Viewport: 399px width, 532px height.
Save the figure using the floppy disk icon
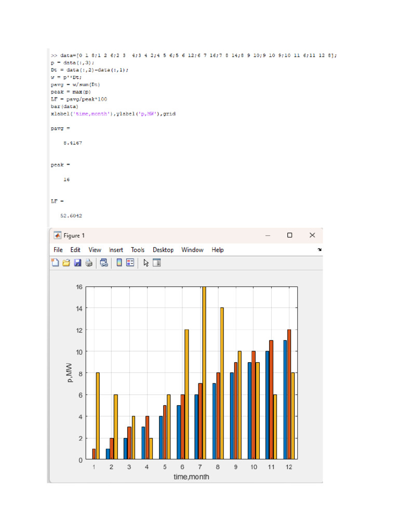(77, 263)
